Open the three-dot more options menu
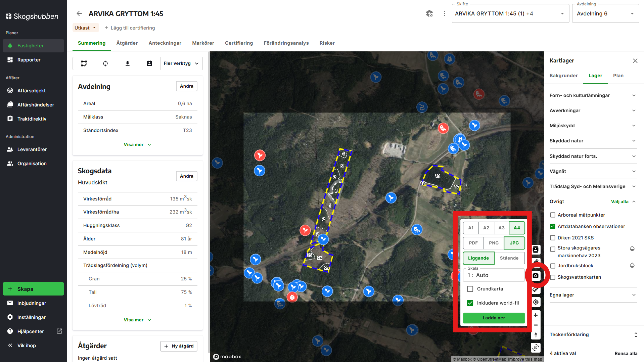644x362 pixels. (445, 13)
